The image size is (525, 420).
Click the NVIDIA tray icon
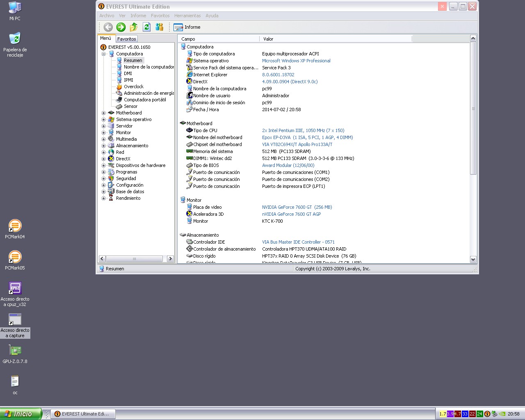(x=502, y=414)
